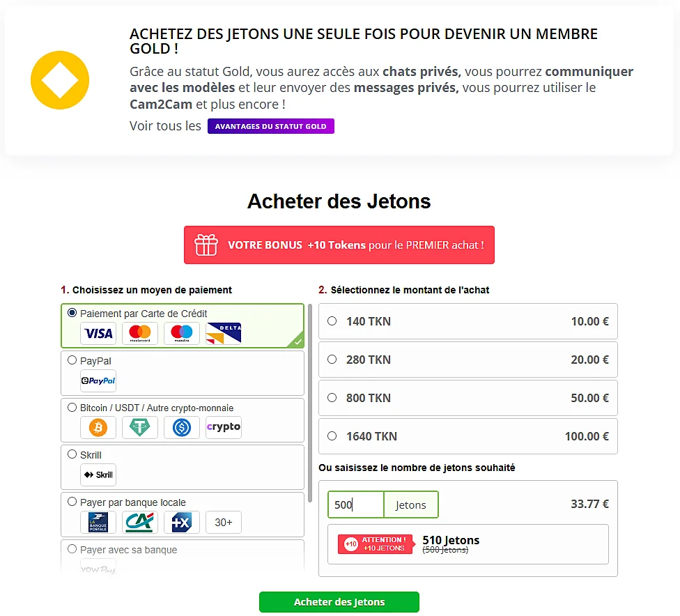Click the 30+ banks button
This screenshot has width=680, height=616.
point(223,522)
